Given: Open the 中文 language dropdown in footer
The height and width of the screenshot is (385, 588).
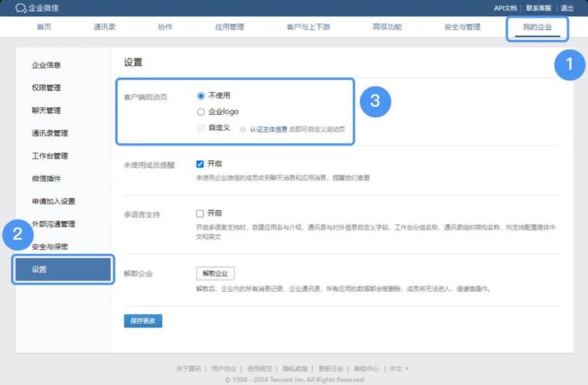Looking at the screenshot, I should tap(398, 369).
